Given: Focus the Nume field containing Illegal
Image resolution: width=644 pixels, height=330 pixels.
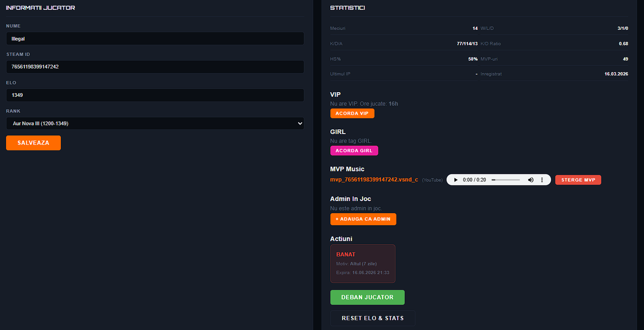Looking at the screenshot, I should pos(155,39).
